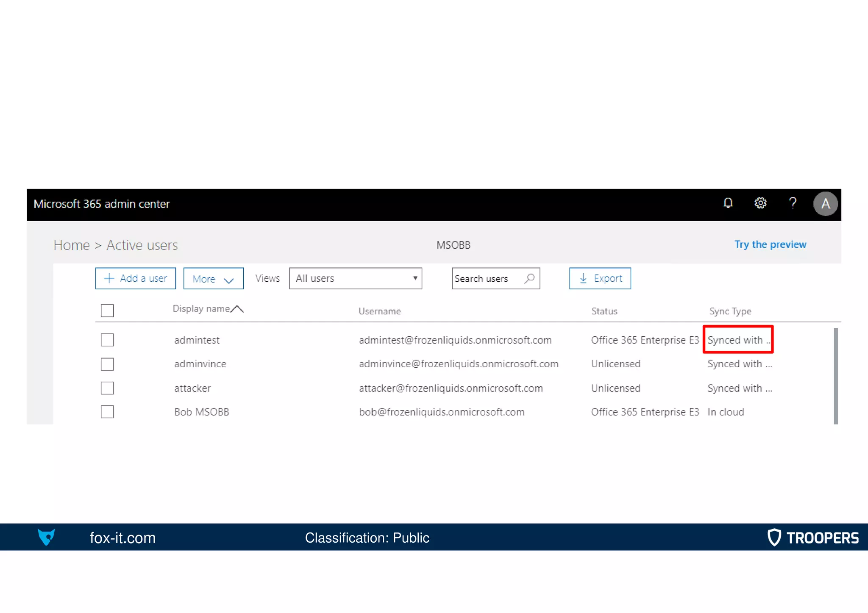Screen dimensions: 868x613
Task: Open the notifications bell icon
Action: click(x=728, y=203)
